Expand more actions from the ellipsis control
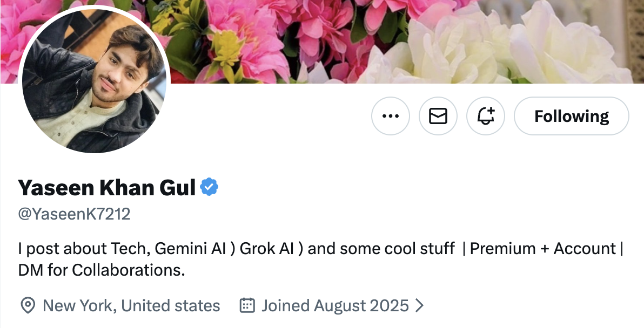This screenshot has width=644, height=328. [x=391, y=115]
